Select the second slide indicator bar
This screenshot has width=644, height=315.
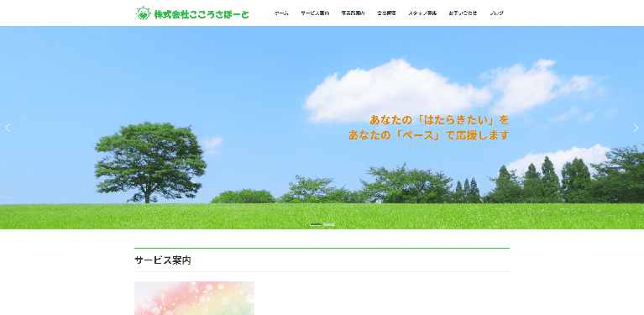point(328,224)
